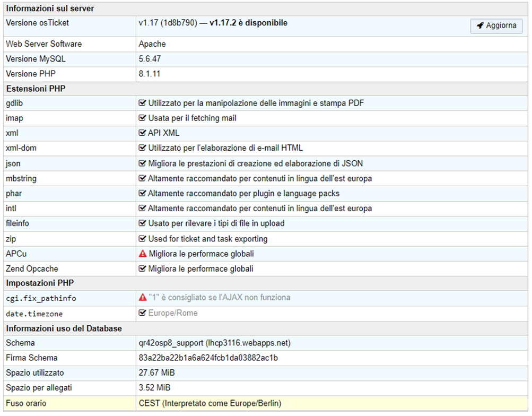Click the json extension check icon

[142, 163]
